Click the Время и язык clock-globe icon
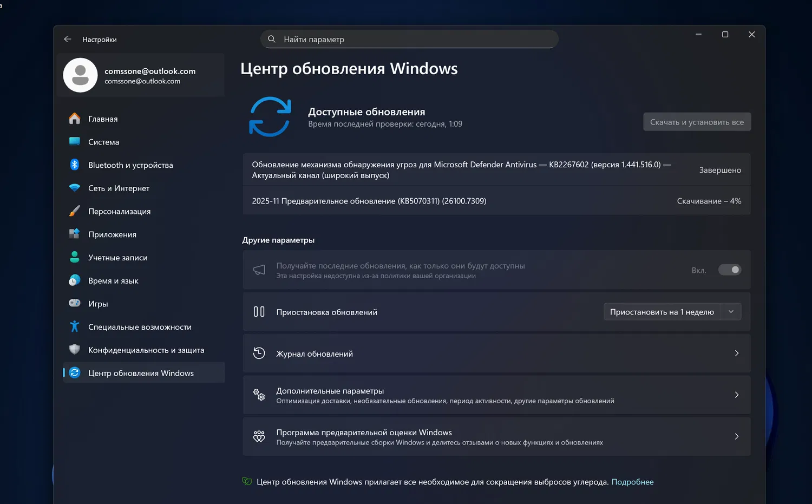This screenshot has width=812, height=504. click(x=75, y=280)
